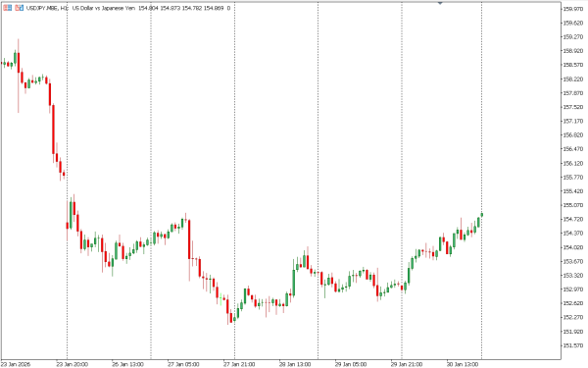
Task: Click the 152.620 price level
Action: coord(573,303)
